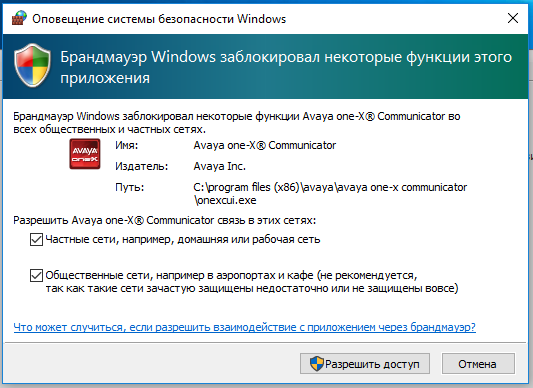Click the "Путь:" label

tap(130, 187)
